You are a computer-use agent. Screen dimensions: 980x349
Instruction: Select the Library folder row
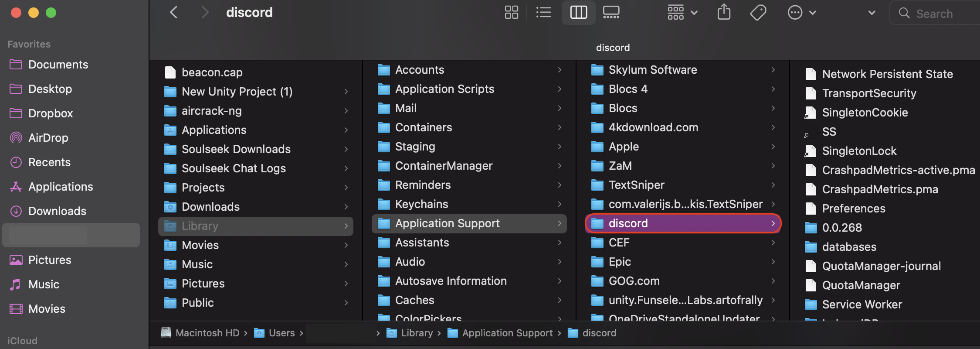255,226
